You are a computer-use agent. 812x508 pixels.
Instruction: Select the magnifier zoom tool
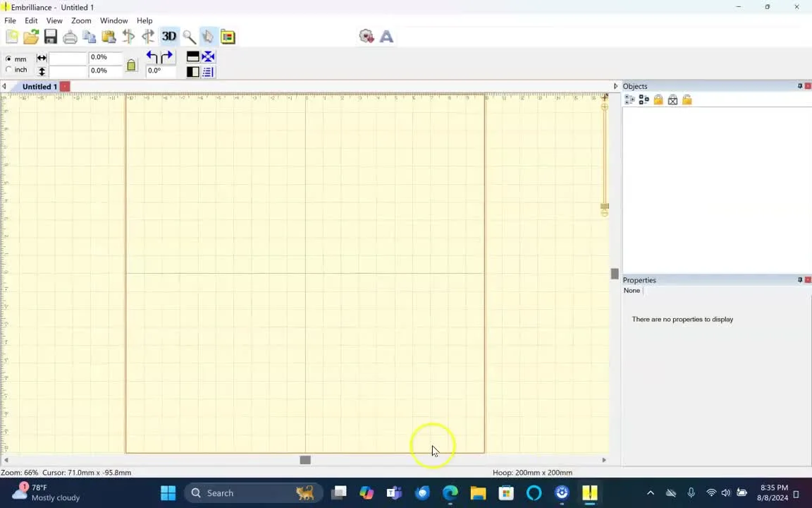pos(189,37)
